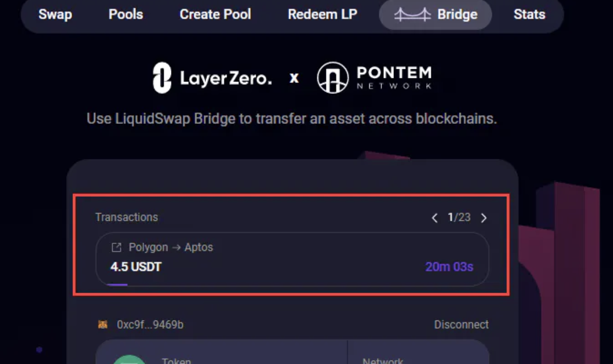This screenshot has width=613, height=364.
Task: Click the LayerZero logo
Action: 212,77
